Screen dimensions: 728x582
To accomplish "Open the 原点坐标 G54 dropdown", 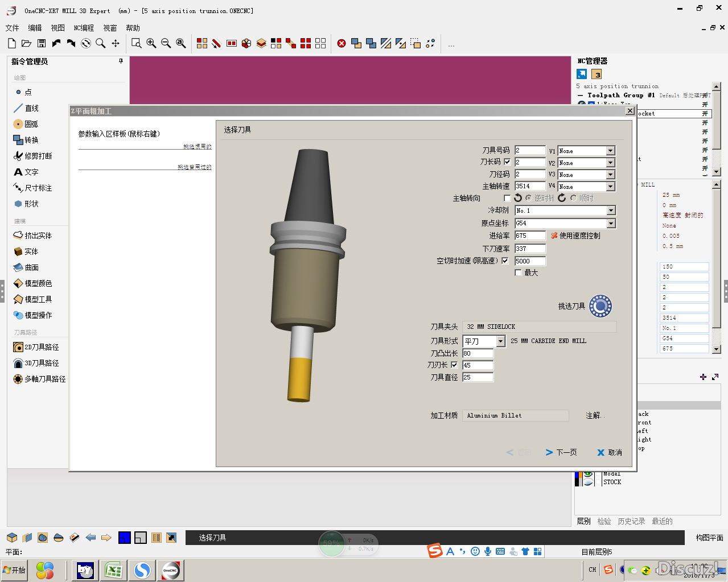I will pos(611,224).
